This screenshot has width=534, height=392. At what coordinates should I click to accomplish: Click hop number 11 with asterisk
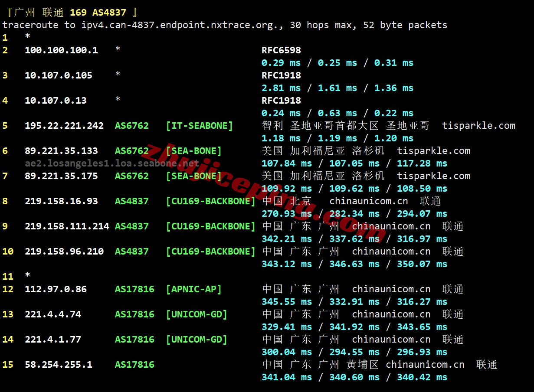pyautogui.click(x=16, y=276)
